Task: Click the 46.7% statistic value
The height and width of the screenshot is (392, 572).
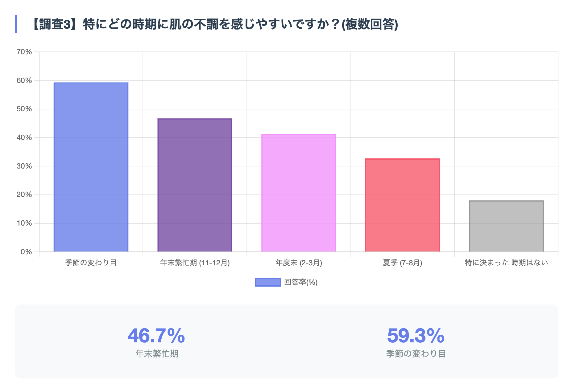Action: [x=156, y=336]
